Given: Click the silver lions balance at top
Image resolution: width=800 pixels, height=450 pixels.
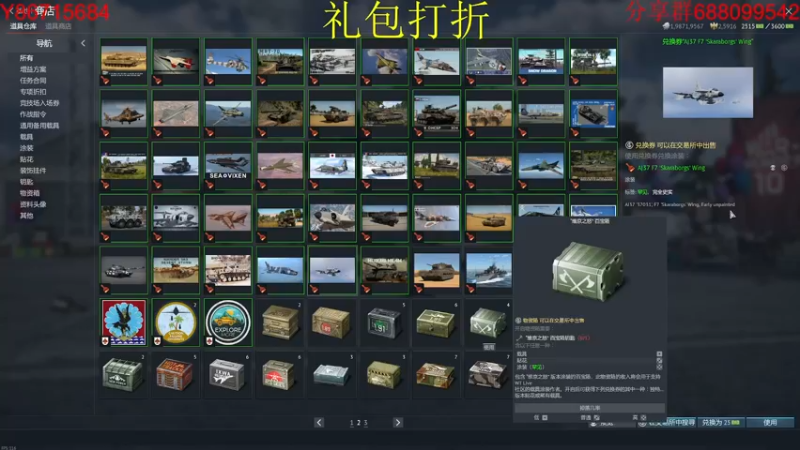Looking at the screenshot, I should click(x=683, y=26).
